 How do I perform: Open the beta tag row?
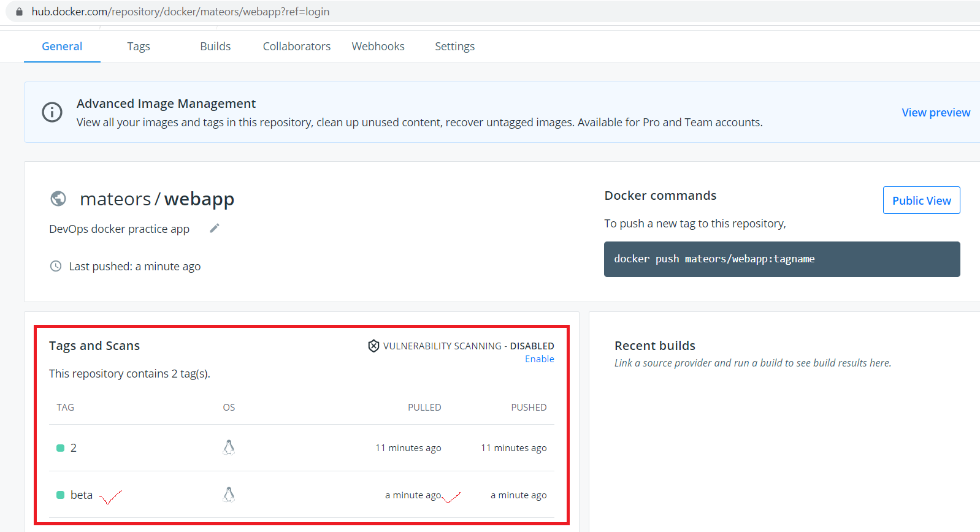click(302, 495)
